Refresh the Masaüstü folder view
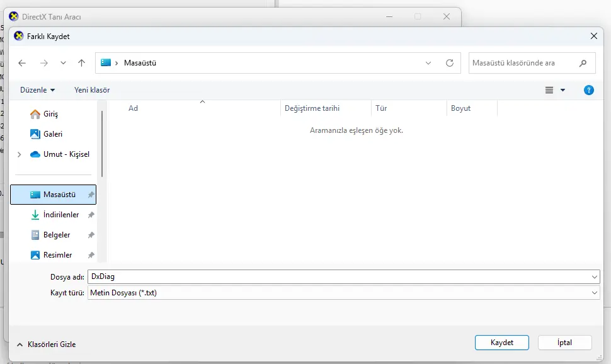 point(450,63)
